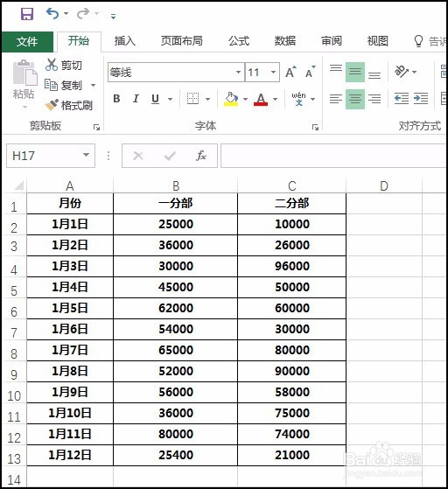Click the formula bar input

pyautogui.click(x=333, y=156)
